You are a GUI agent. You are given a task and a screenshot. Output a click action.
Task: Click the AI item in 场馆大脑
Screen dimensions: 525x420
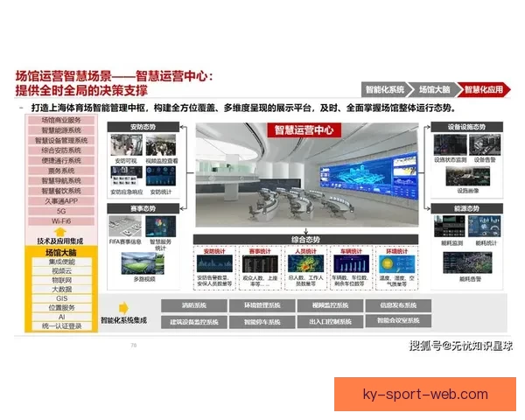pyautogui.click(x=62, y=317)
